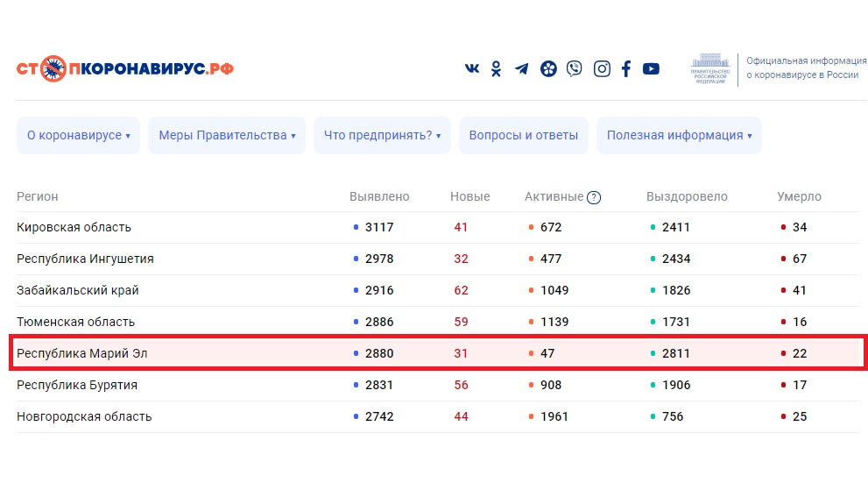Open the YouTube channel icon
The width and height of the screenshot is (868, 490).
tap(651, 69)
